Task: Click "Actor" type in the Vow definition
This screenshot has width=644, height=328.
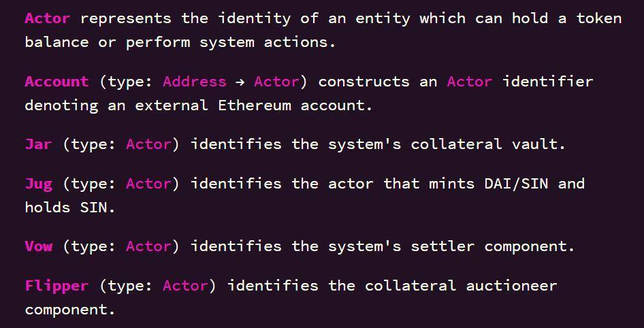Action: point(148,246)
